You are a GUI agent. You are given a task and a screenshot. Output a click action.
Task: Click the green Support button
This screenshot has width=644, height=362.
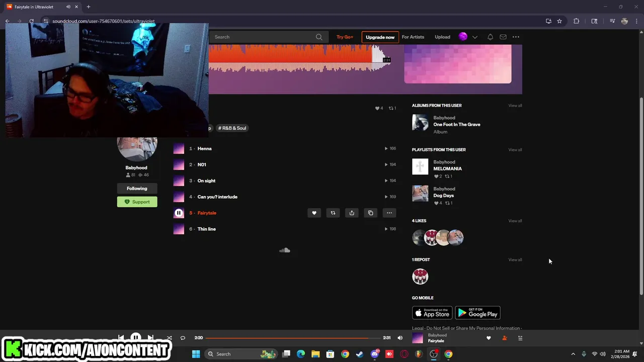pos(137,202)
